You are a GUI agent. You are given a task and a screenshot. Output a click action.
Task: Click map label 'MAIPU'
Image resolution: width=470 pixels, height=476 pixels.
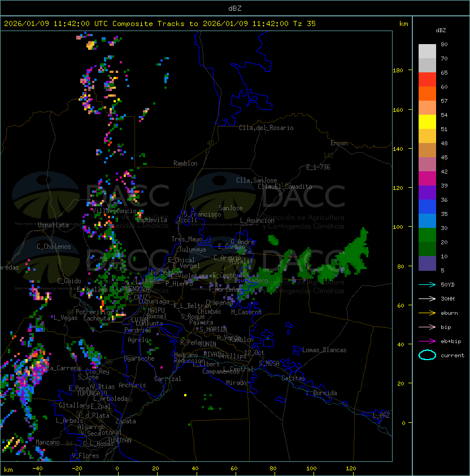coord(156,310)
